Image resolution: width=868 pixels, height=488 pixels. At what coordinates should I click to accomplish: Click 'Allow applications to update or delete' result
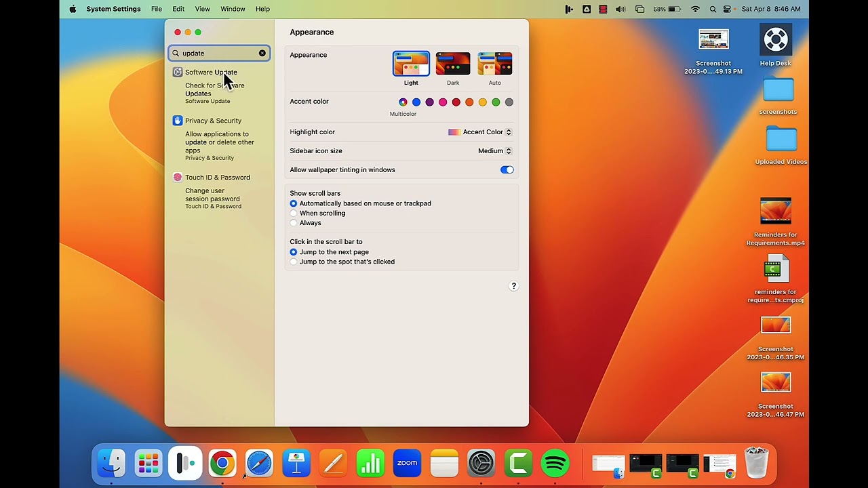(218, 146)
